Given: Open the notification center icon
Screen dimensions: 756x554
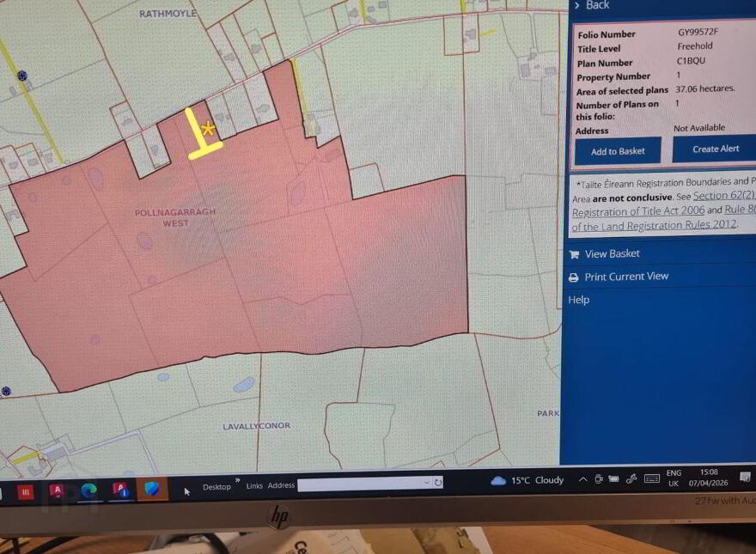Looking at the screenshot, I should (745, 477).
